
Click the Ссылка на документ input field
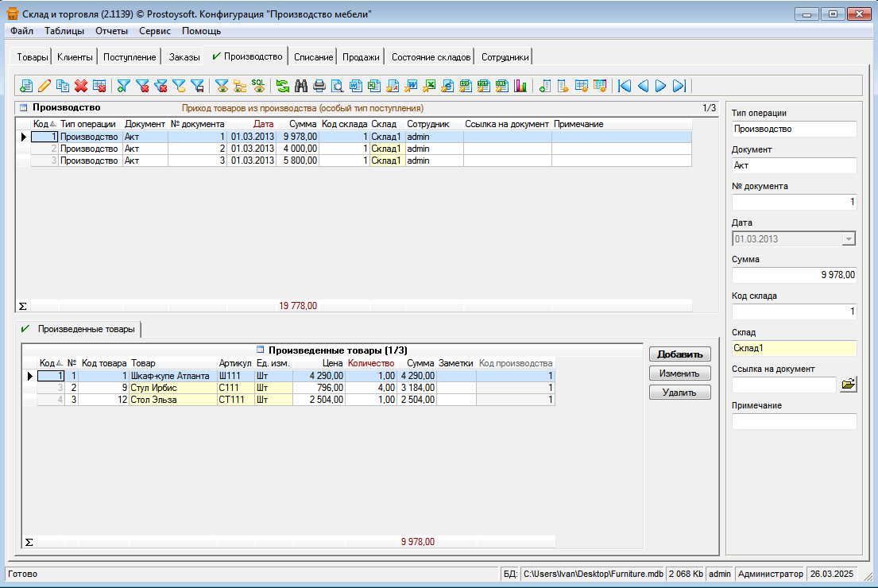tap(784, 385)
